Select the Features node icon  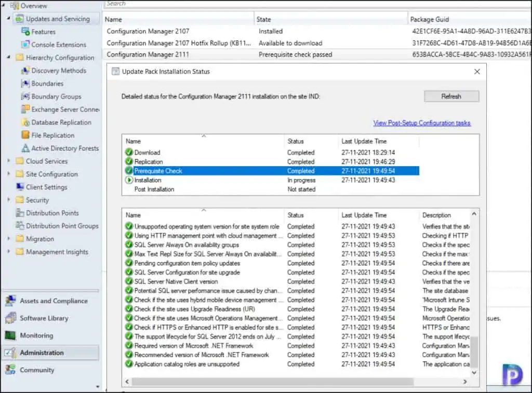click(x=25, y=32)
